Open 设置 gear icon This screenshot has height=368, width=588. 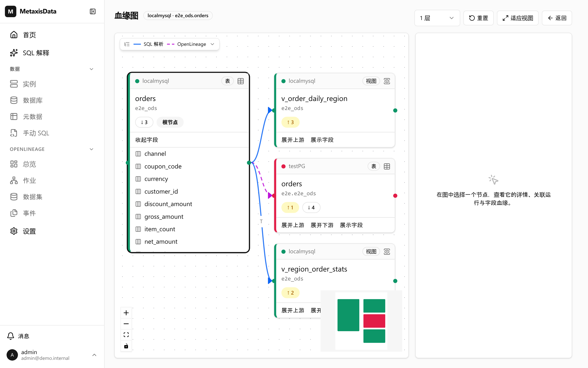coord(14,231)
